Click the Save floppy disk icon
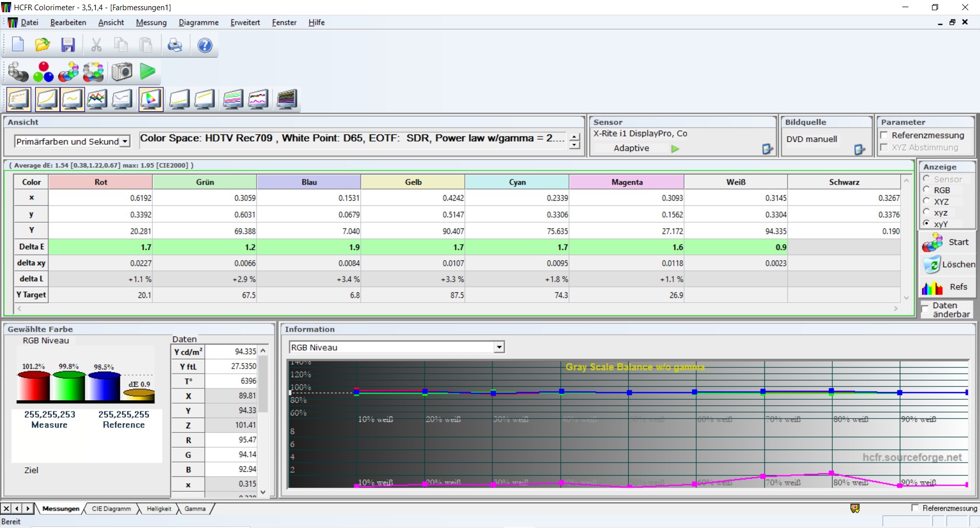The height and width of the screenshot is (528, 980). (x=68, y=45)
